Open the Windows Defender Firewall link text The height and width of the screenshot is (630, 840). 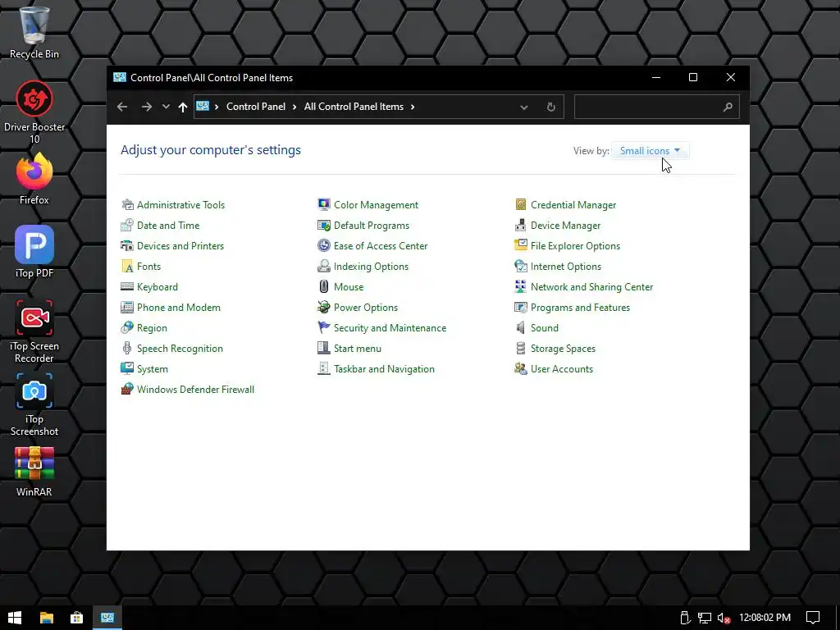pos(195,390)
